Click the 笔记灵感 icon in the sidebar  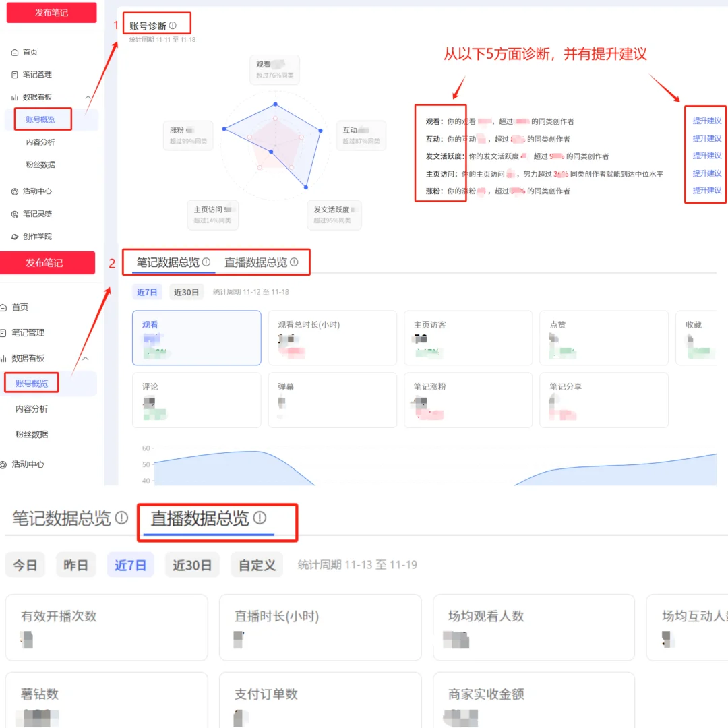coord(15,214)
